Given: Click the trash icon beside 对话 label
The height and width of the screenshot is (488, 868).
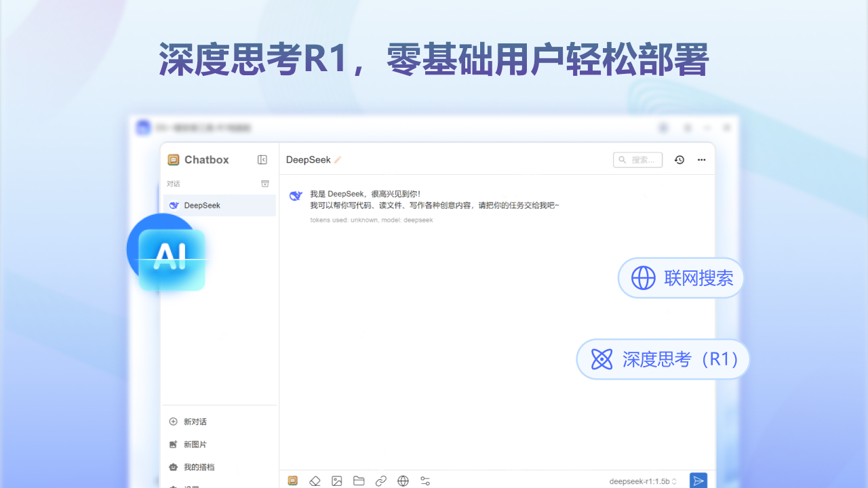Looking at the screenshot, I should pos(264,184).
